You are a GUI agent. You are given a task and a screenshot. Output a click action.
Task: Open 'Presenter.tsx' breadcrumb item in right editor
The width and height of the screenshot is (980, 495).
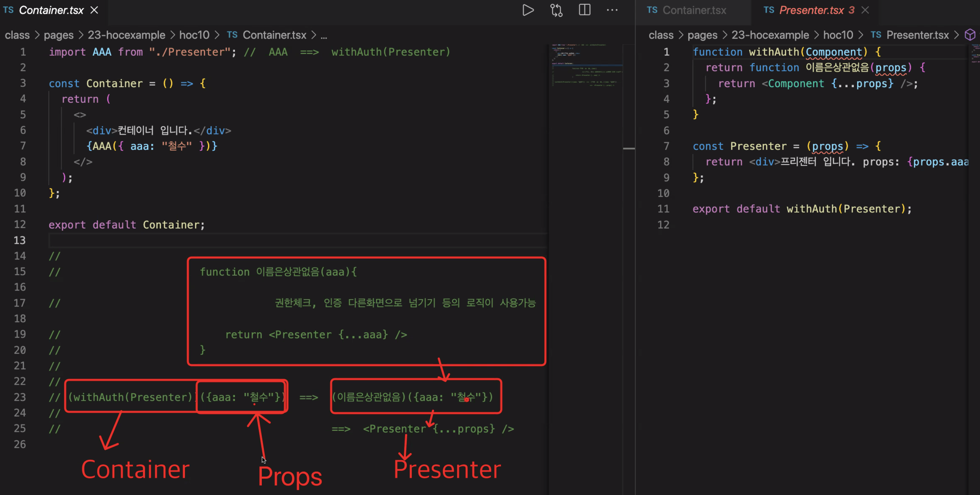point(917,35)
